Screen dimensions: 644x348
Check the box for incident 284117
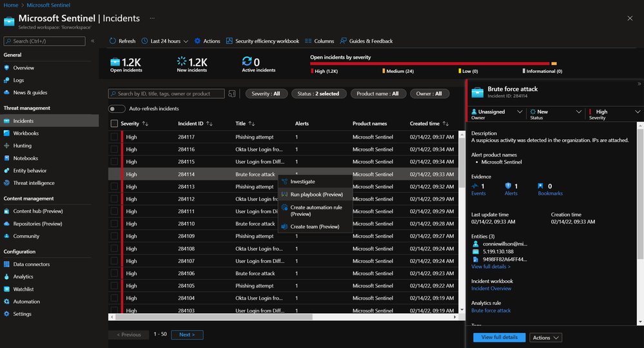coord(114,137)
